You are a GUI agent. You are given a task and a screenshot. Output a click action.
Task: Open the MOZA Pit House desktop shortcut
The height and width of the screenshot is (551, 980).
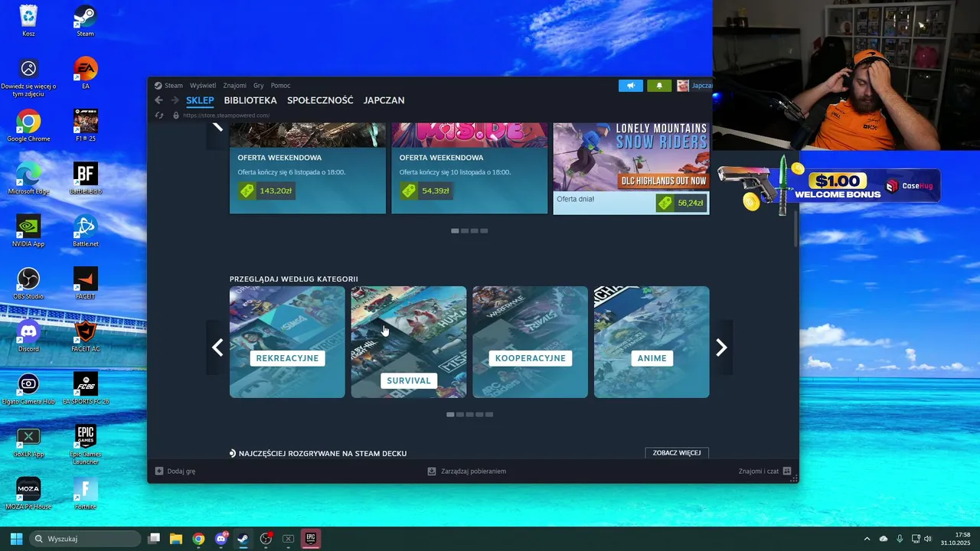pos(28,494)
